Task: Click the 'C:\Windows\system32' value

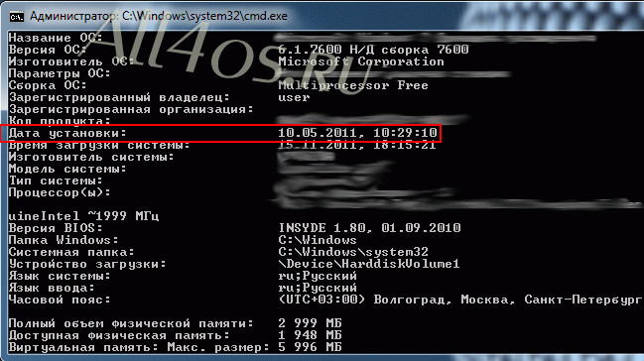Action: point(353,252)
